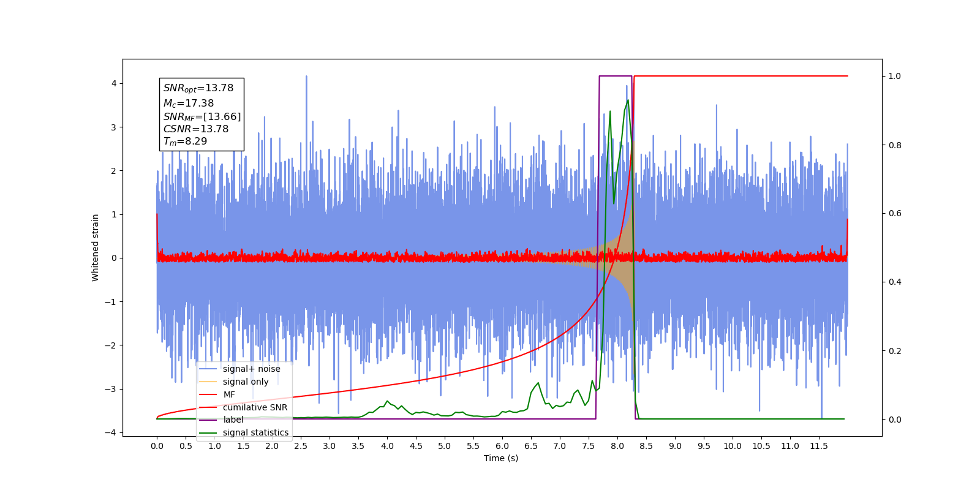Click the 11.5 tick on the time axis

coord(819,446)
